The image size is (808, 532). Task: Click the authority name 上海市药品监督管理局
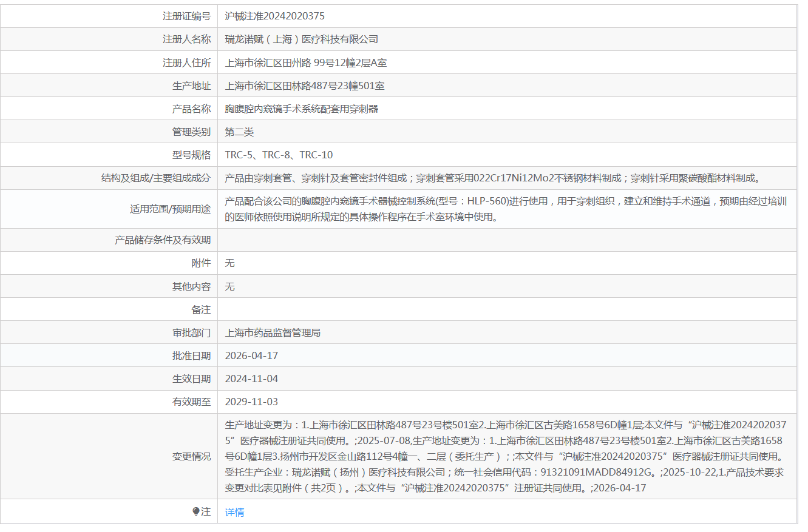tap(273, 332)
